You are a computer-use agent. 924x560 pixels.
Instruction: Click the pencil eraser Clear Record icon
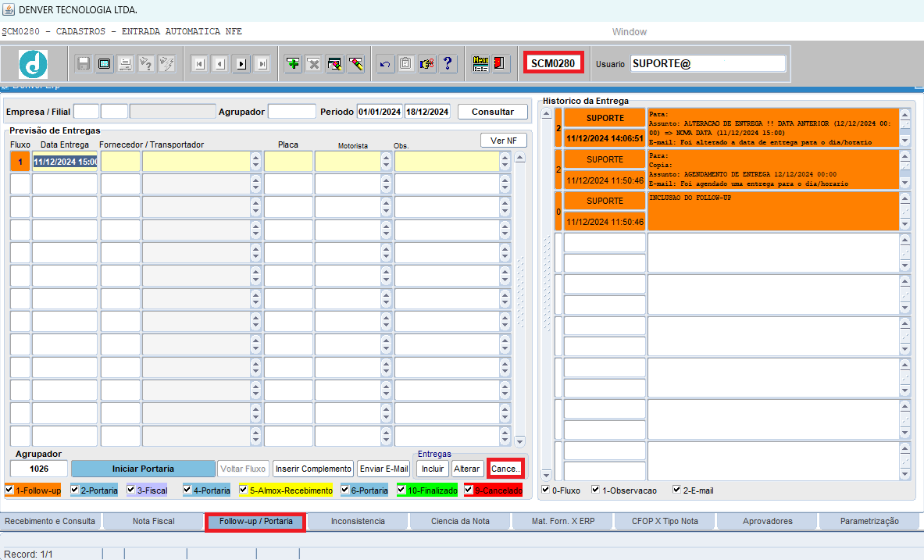click(x=355, y=64)
